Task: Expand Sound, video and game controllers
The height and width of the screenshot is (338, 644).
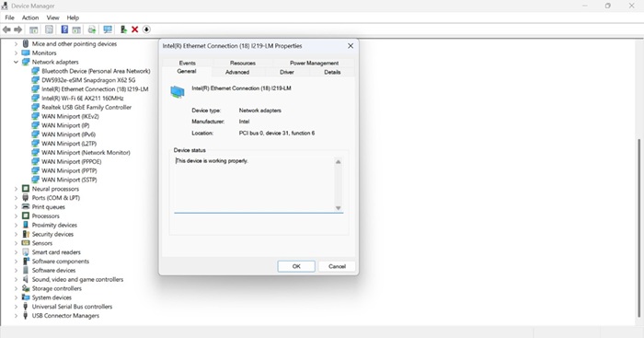Action: [x=16, y=279]
